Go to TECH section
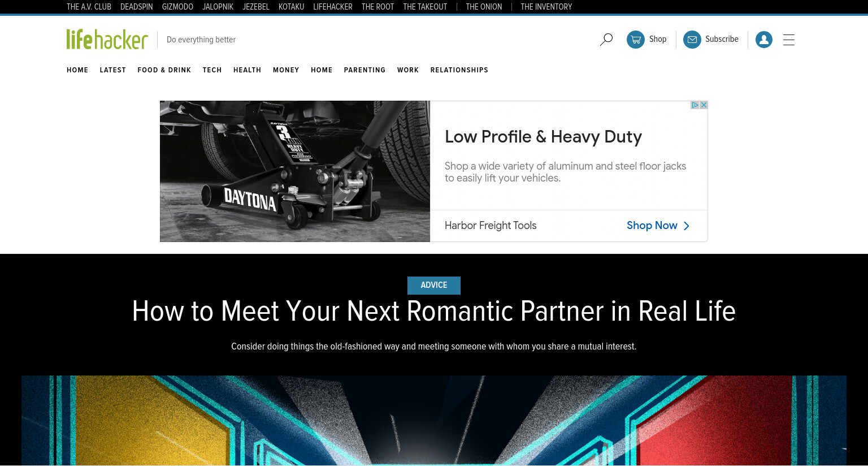The image size is (868, 466). click(x=212, y=70)
